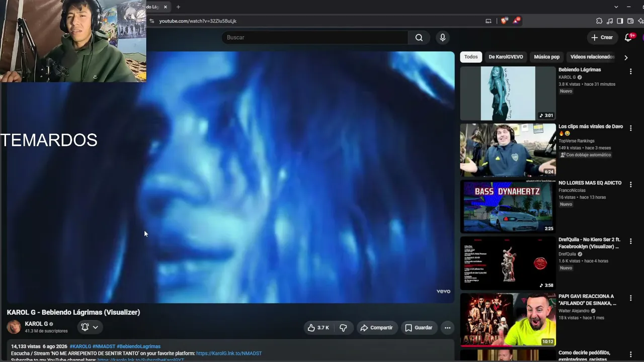The height and width of the screenshot is (362, 644).
Task: Click the FrancoNicolas channel name
Action: [572, 191]
